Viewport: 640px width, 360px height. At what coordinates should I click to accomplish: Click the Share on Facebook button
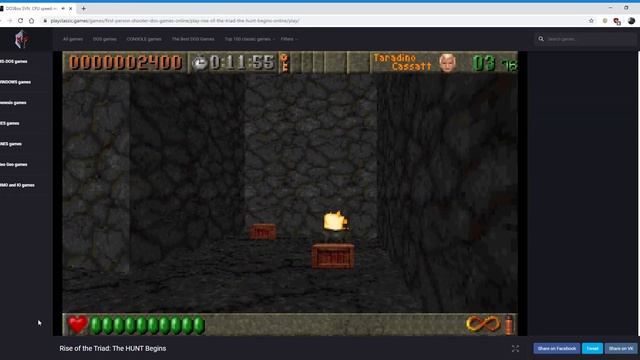click(557, 349)
